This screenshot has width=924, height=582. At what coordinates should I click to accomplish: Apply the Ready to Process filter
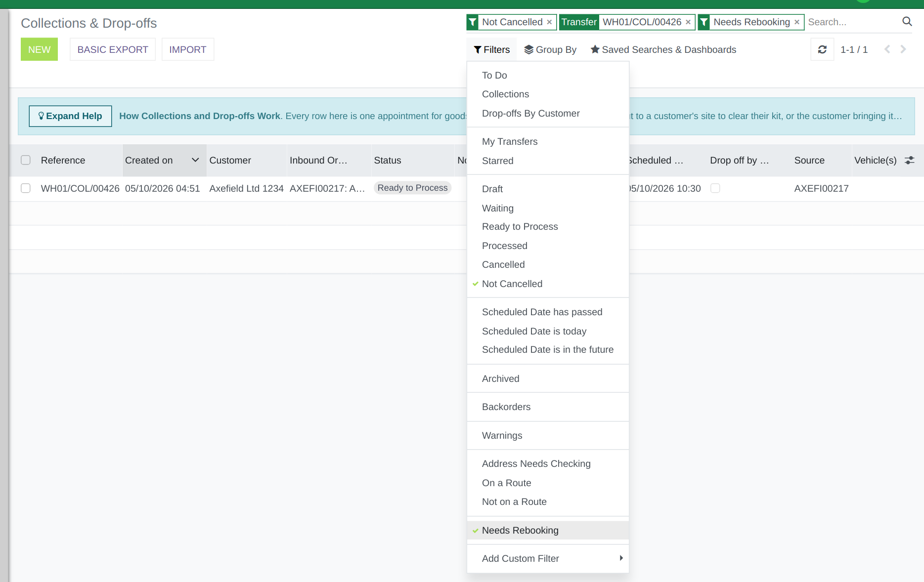click(x=548, y=226)
